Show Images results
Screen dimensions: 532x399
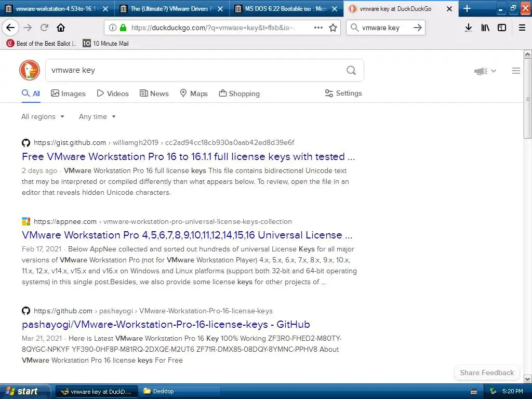68,94
